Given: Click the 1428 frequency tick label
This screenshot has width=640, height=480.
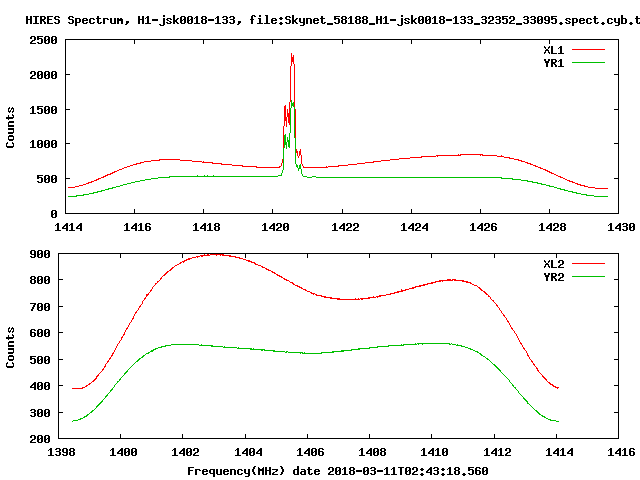Looking at the screenshot, I should tap(552, 227).
